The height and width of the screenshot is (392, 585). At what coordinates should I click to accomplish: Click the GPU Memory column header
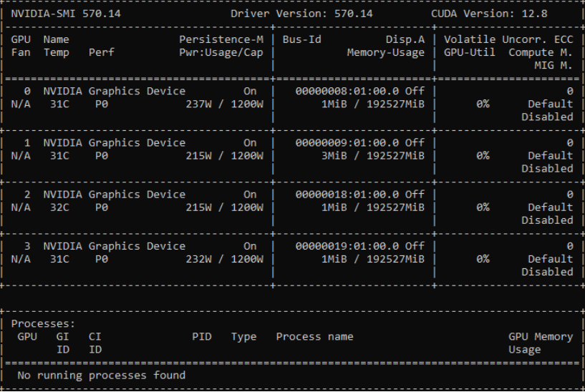pyautogui.click(x=541, y=336)
